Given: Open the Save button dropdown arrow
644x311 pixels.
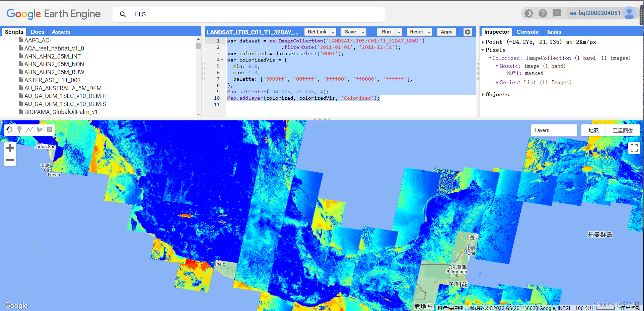Looking at the screenshot, I should tap(363, 32).
